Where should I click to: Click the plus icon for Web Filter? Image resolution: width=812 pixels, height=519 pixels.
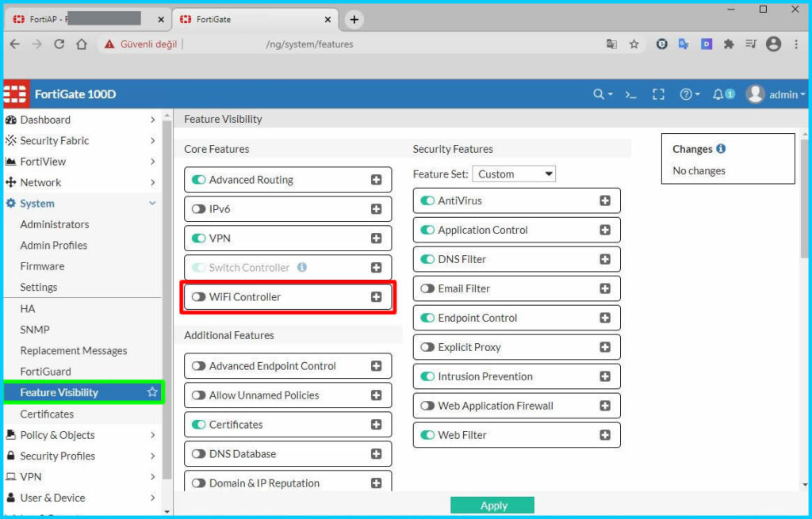(x=605, y=435)
